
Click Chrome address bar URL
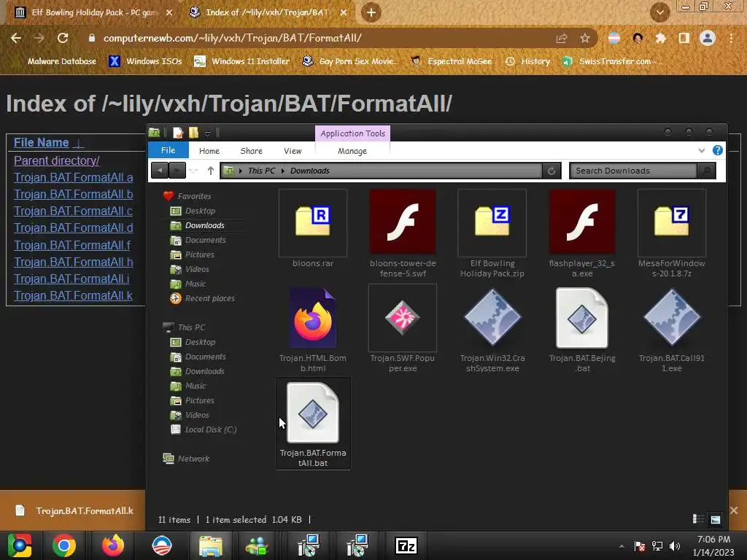[233, 38]
